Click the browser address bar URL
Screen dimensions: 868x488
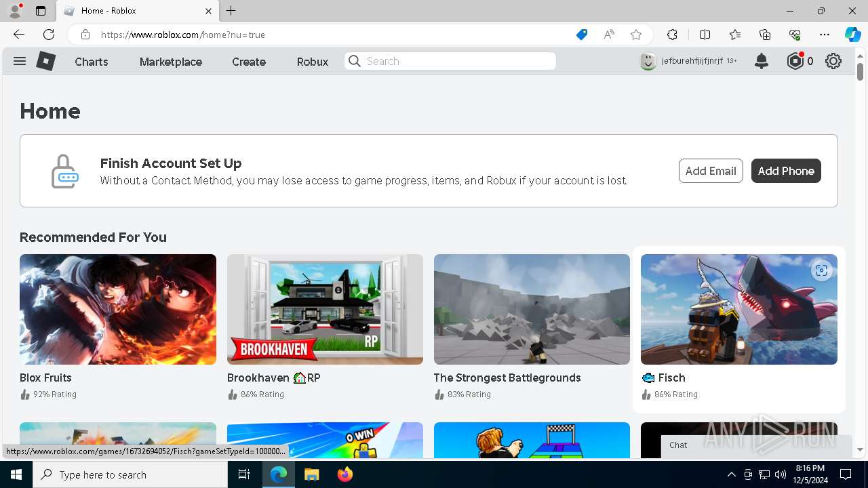click(183, 35)
